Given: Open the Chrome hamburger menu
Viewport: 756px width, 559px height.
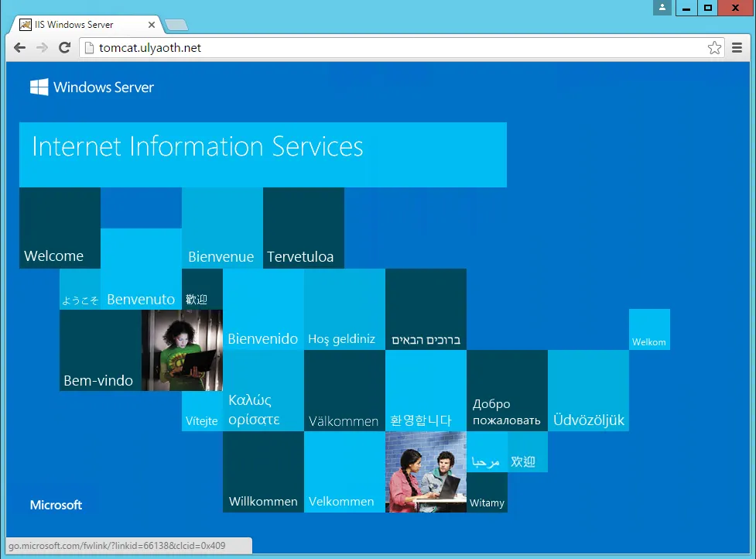Looking at the screenshot, I should tap(737, 48).
